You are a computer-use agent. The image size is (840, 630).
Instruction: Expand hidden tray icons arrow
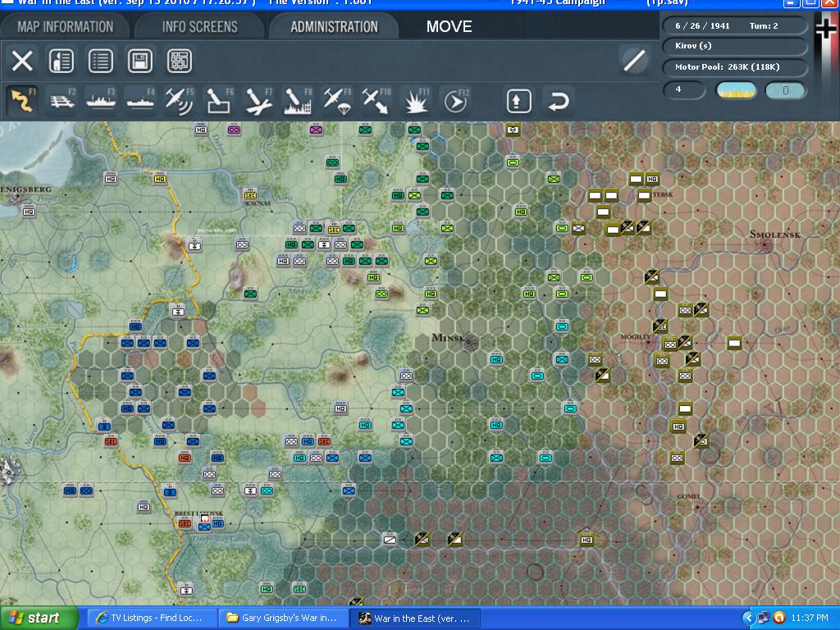coord(748,619)
